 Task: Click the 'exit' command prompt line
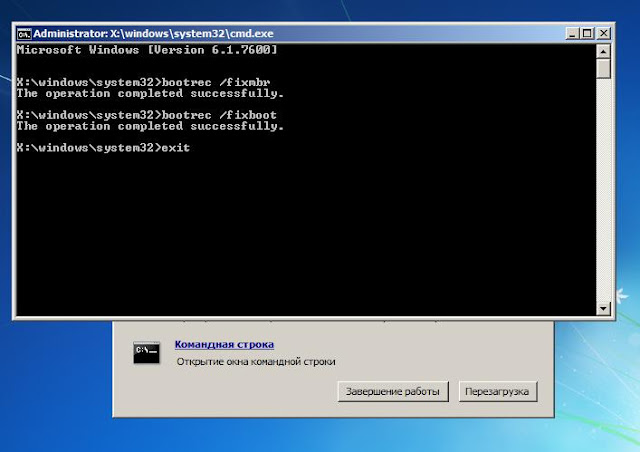pyautogui.click(x=103, y=148)
